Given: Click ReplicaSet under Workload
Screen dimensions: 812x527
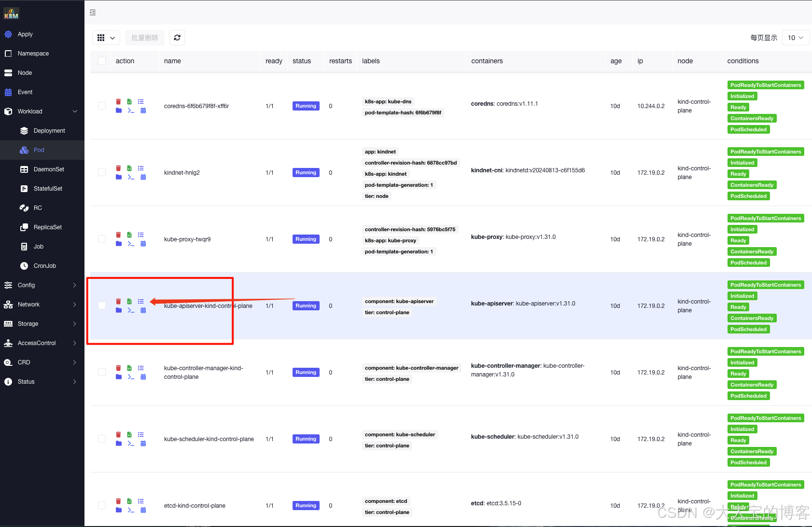Looking at the screenshot, I should click(42, 227).
